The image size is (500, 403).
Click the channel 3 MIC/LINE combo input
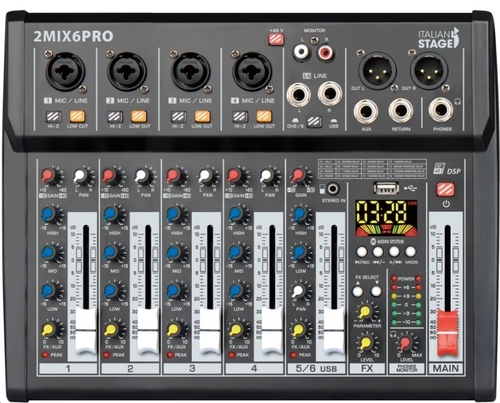tap(190, 71)
